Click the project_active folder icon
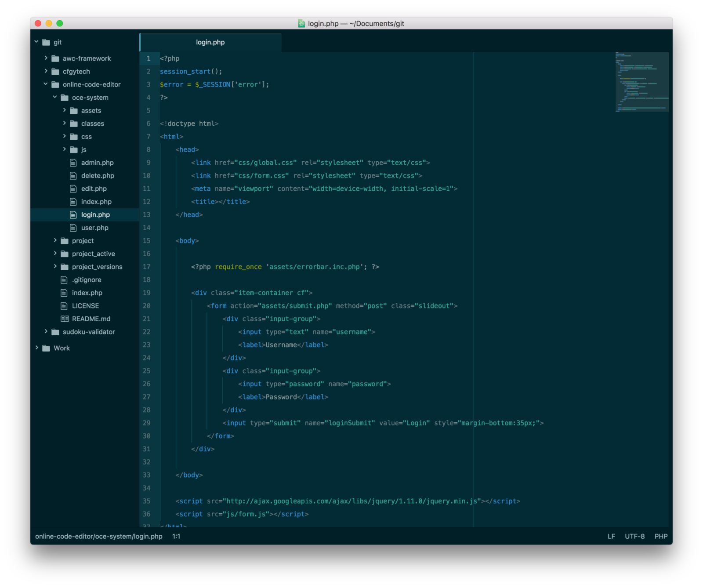This screenshot has height=588, width=703. [65, 254]
